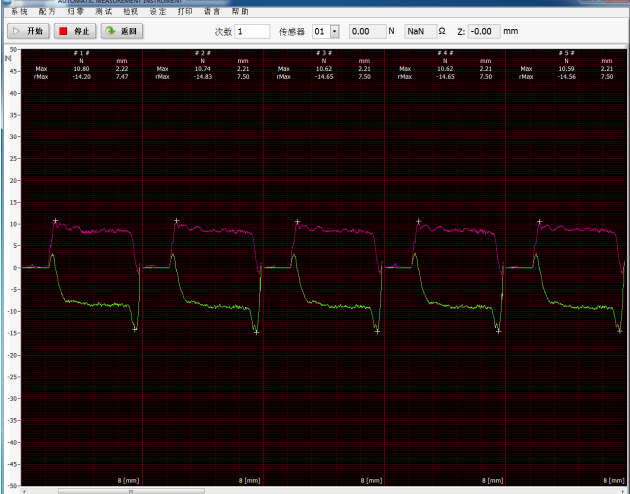The height and width of the screenshot is (494, 630).
Task: Click the scrollbar's left arrow
Action: [24, 491]
